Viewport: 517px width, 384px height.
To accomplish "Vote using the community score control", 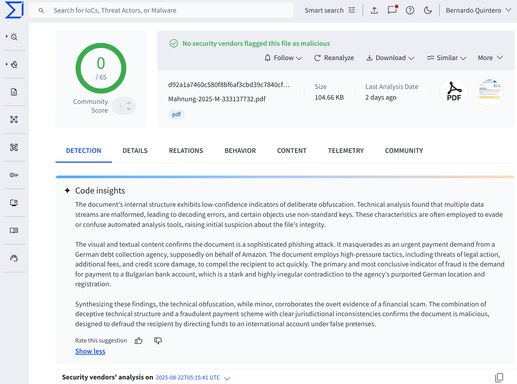I will point(124,106).
